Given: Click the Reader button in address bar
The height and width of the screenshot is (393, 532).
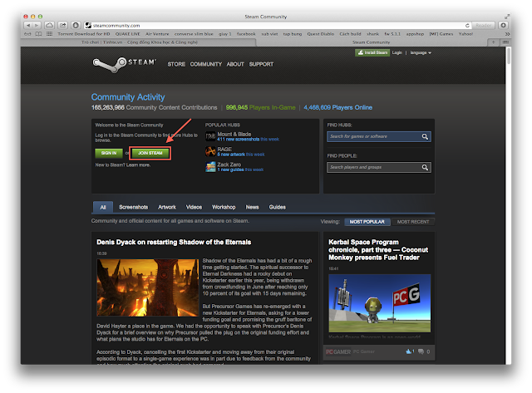Looking at the screenshot, I should [483, 26].
